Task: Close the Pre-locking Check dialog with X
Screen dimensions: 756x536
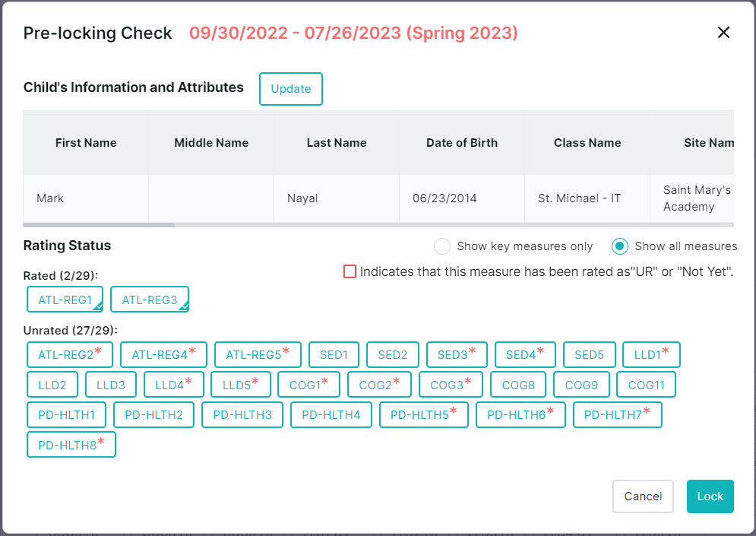Action: (723, 33)
